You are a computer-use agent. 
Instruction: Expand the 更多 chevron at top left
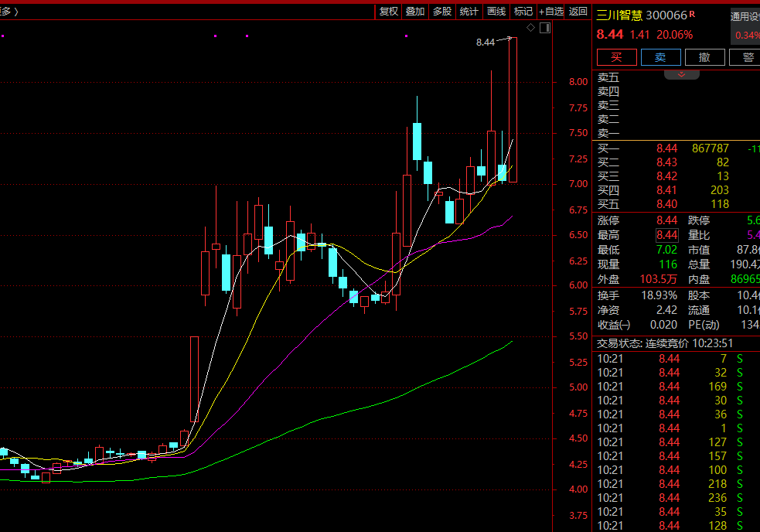tap(9, 11)
